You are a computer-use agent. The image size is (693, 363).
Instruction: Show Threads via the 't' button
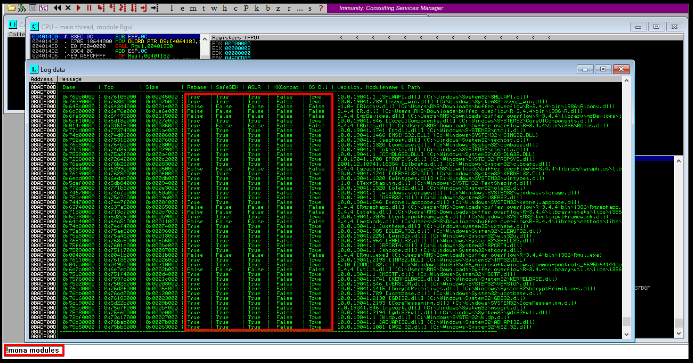(x=203, y=8)
